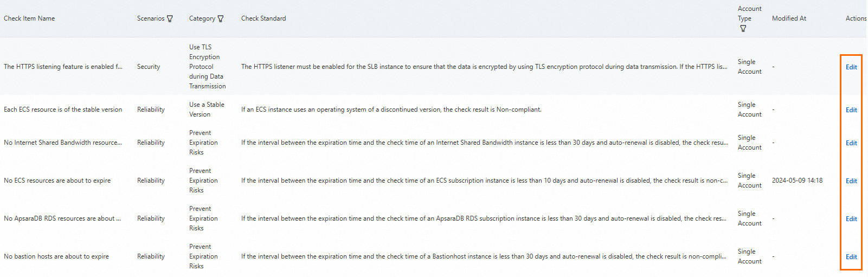Click the 2024-05-09 14:18 modified timestamp
868x277 pixels.
pos(797,181)
